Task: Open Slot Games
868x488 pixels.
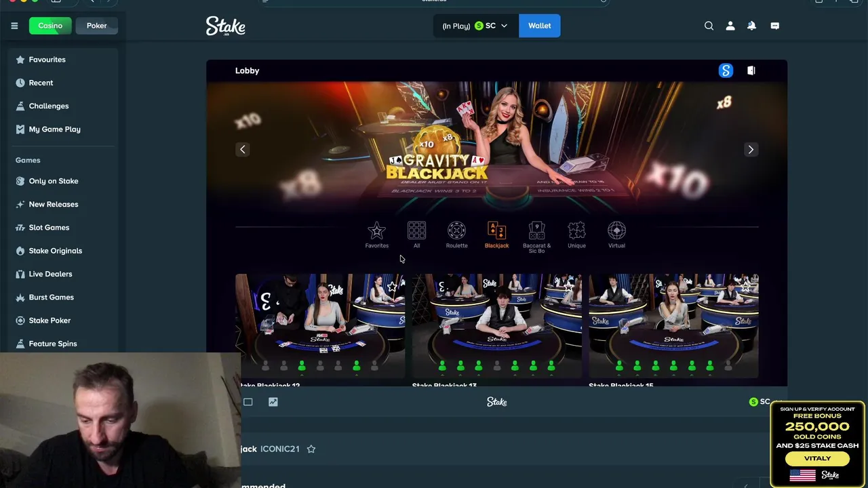Action: point(62,227)
